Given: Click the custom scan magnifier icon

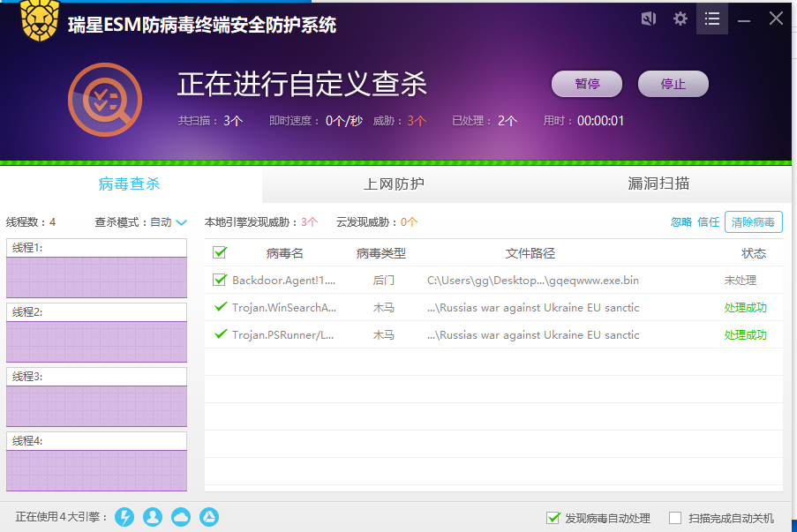Looking at the screenshot, I should pyautogui.click(x=105, y=100).
